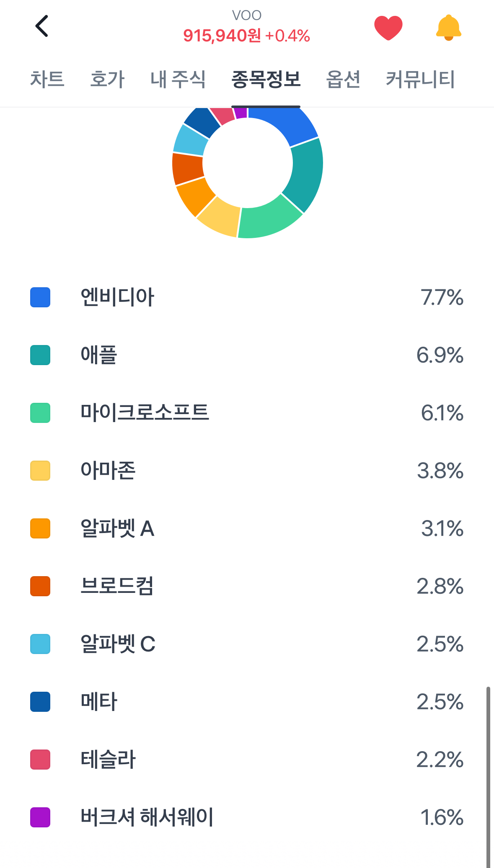The image size is (494, 868).
Task: Click the teal 애플 color swatch
Action: pos(40,355)
